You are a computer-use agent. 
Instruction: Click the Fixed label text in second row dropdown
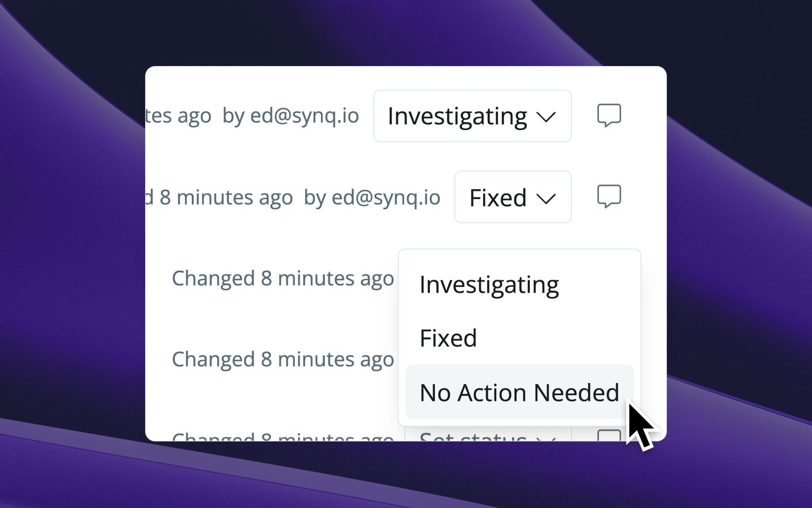click(x=498, y=198)
